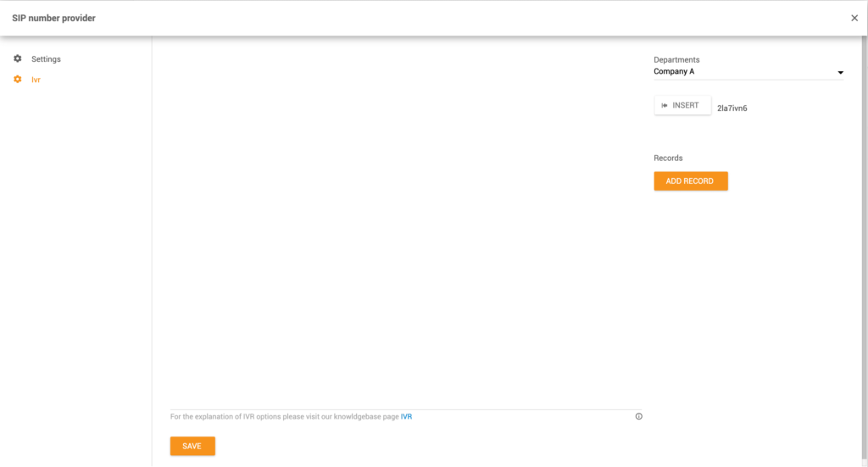Click the Departments field label

click(x=676, y=60)
